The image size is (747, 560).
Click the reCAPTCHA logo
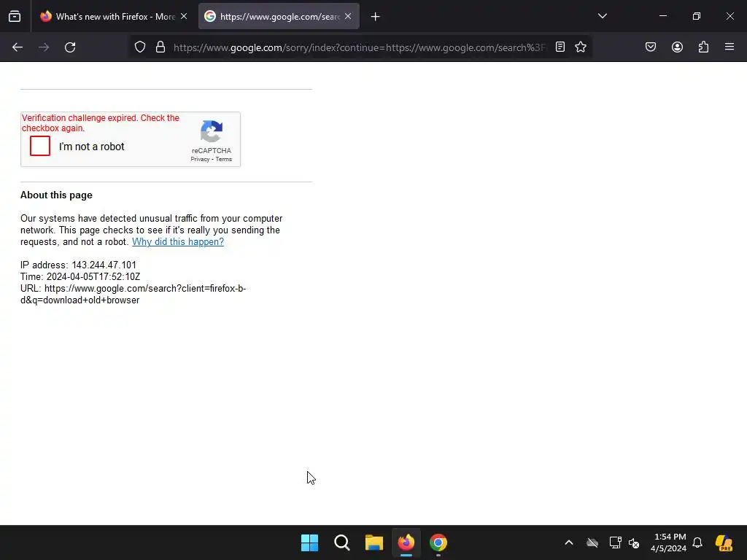212,131
